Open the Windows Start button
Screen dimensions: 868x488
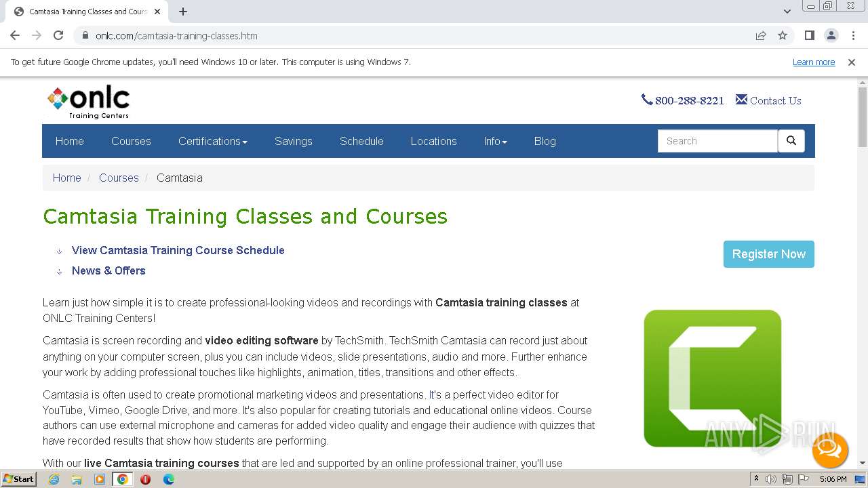18,479
